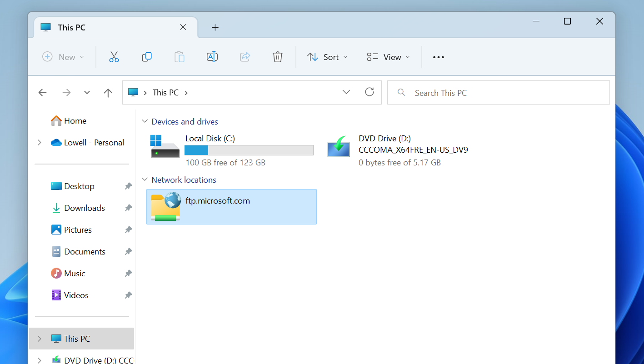This screenshot has height=364, width=644.
Task: Open the New item menu
Action: (x=63, y=57)
